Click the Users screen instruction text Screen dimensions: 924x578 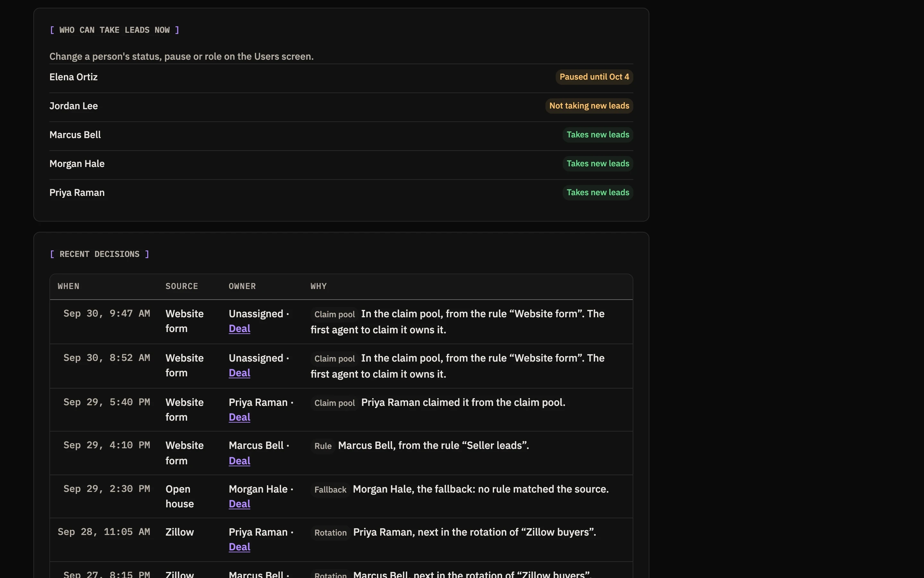pyautogui.click(x=181, y=57)
